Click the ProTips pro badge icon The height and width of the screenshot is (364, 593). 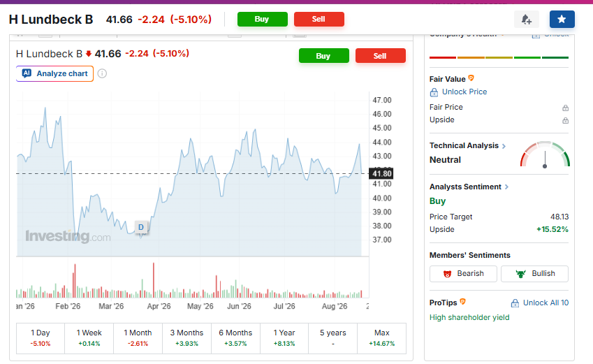[462, 302]
